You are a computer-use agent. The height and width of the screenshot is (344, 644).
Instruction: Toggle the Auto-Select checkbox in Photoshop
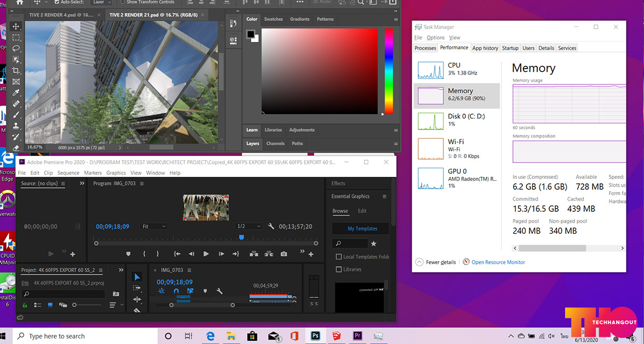(56, 2)
